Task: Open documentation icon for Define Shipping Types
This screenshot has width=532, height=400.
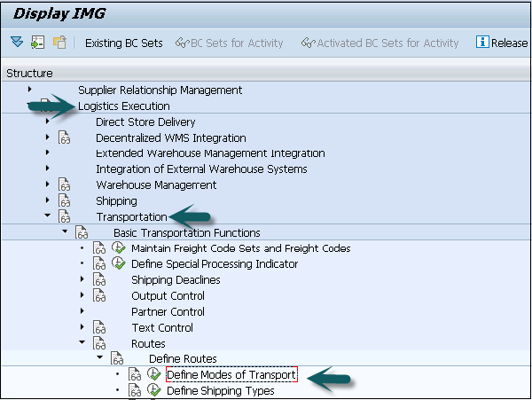Action: point(136,391)
